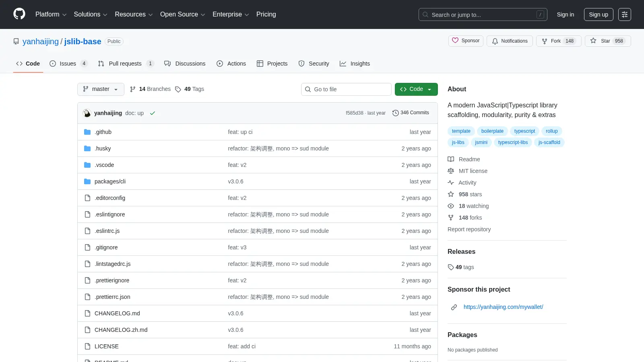The width and height of the screenshot is (644, 362).
Task: Open the Actions tab
Action: pyautogui.click(x=231, y=64)
